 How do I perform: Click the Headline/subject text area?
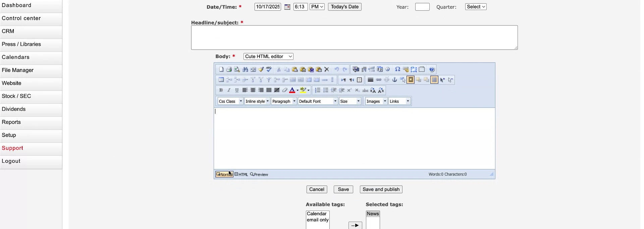(355, 37)
